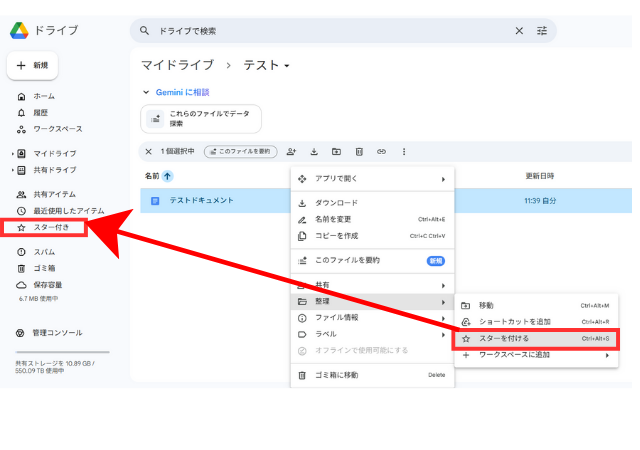Collapse the Gemini に相談 section
This screenshot has width=640, height=450.
tap(146, 92)
